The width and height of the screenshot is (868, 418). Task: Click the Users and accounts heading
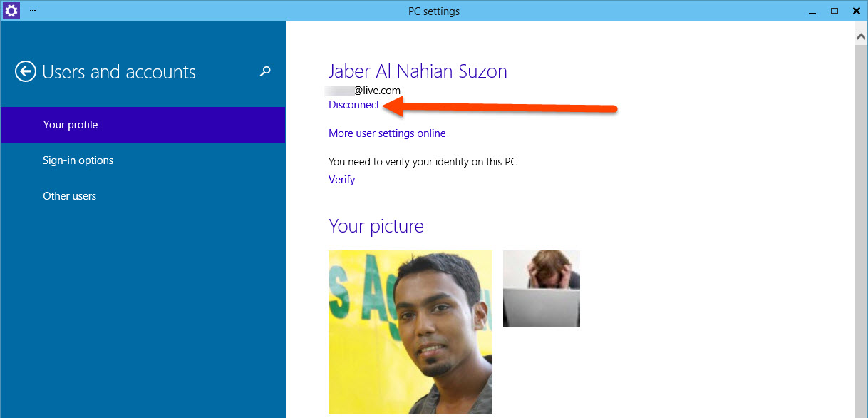tap(119, 71)
